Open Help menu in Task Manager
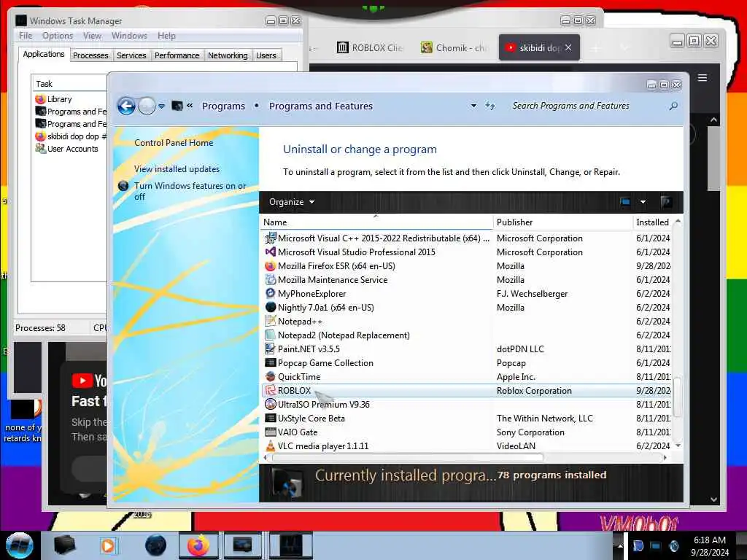Viewport: 747px width, 560px height. [166, 36]
